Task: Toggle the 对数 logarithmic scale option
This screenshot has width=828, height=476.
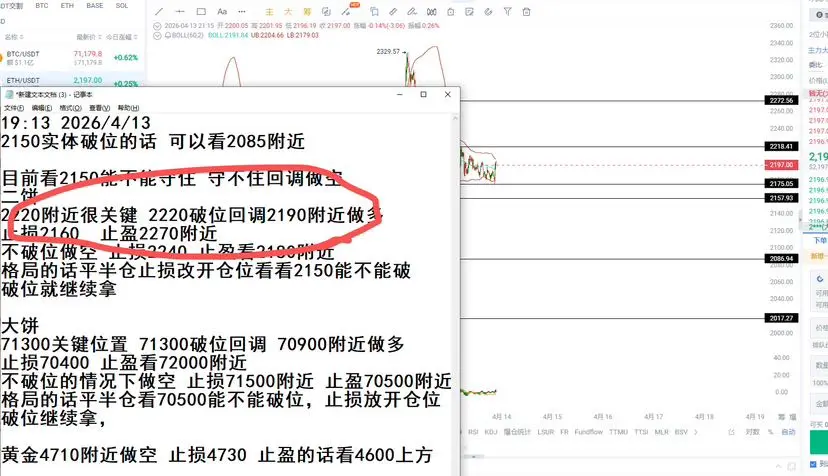Action: click(x=752, y=432)
